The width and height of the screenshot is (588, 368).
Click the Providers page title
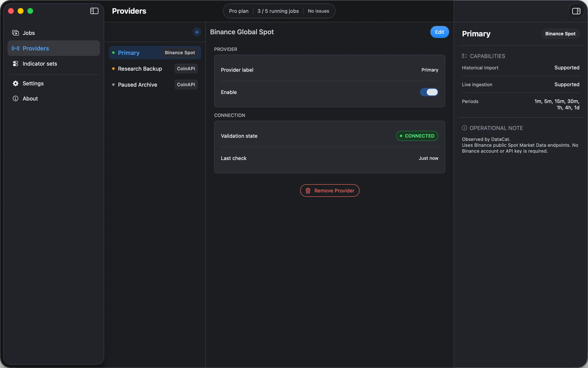pyautogui.click(x=129, y=11)
